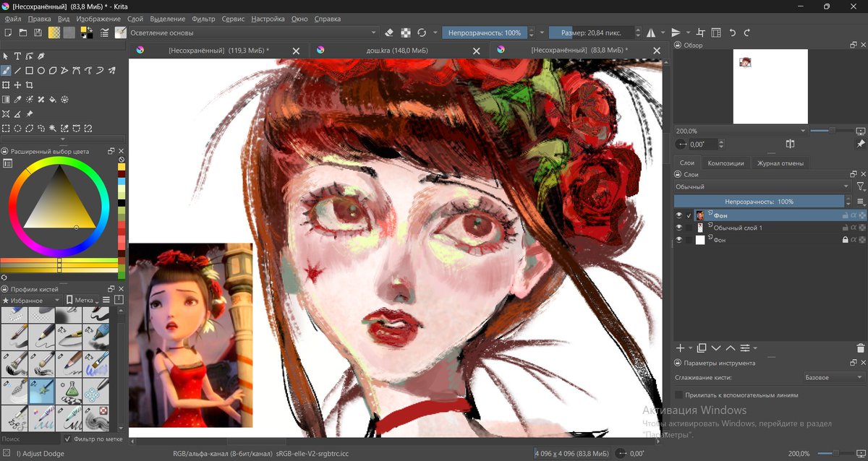This screenshot has height=461, width=868.
Task: Select the Crop tool
Action: coord(30,85)
